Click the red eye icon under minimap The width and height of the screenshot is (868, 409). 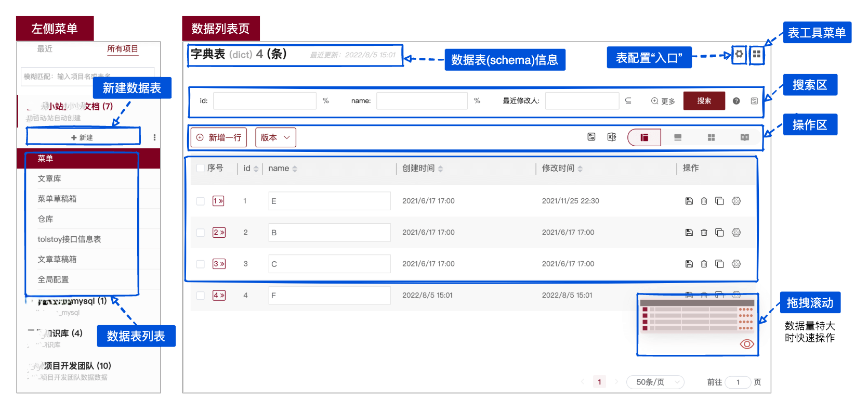tap(747, 344)
